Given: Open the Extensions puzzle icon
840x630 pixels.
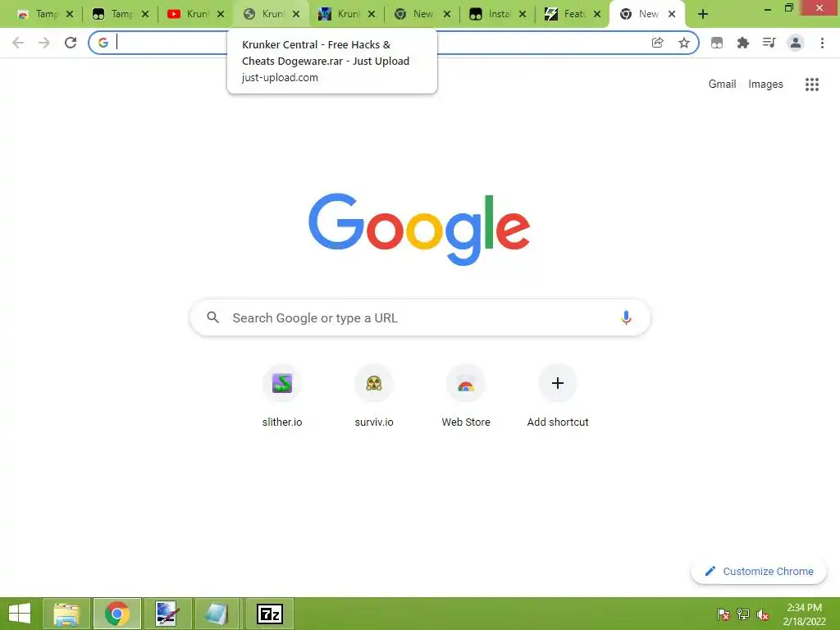Looking at the screenshot, I should [742, 43].
